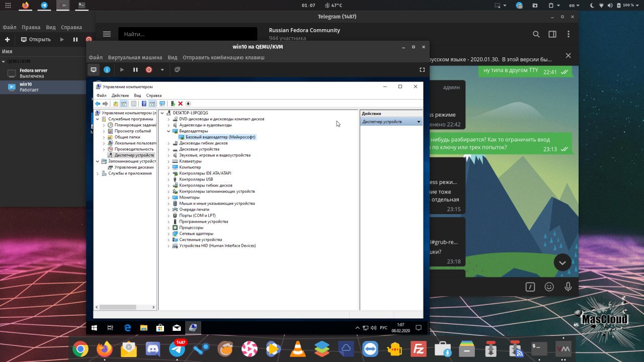Viewport: 644px width, 362px height.
Task: Launch VLC from the dock
Action: pos(298,348)
